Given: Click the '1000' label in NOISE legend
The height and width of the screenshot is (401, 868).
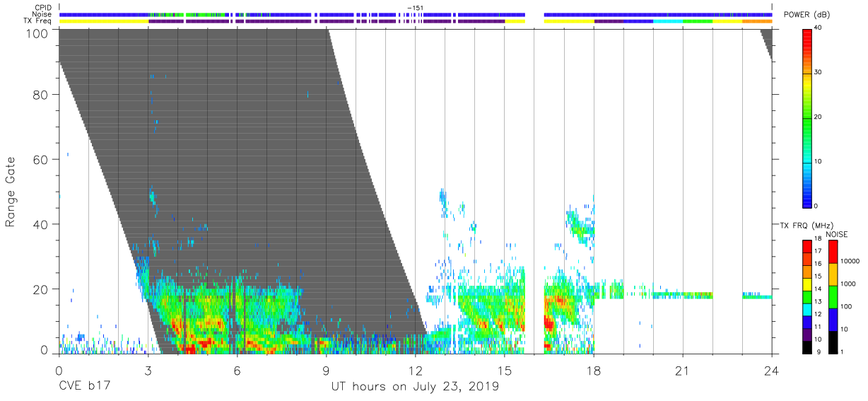Looking at the screenshot, I should 848,283.
